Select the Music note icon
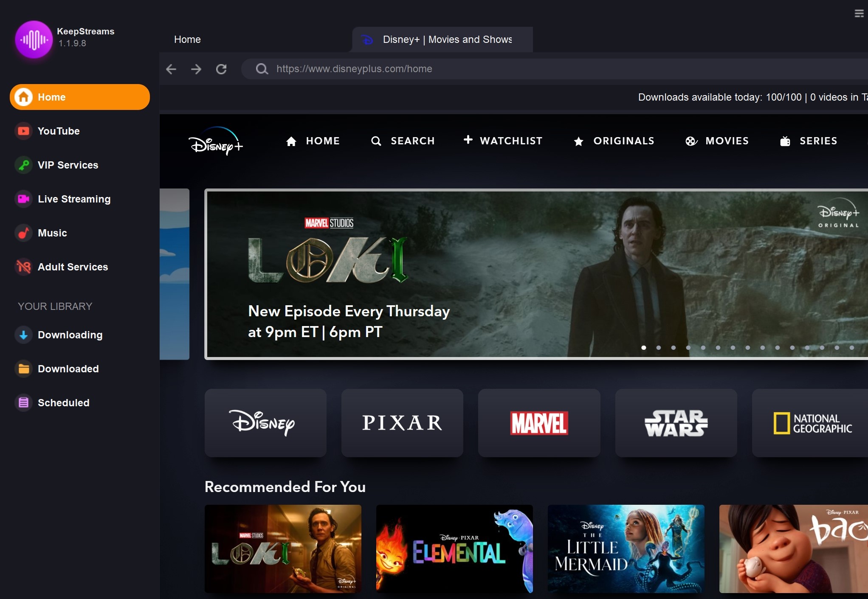868x599 pixels. (23, 233)
